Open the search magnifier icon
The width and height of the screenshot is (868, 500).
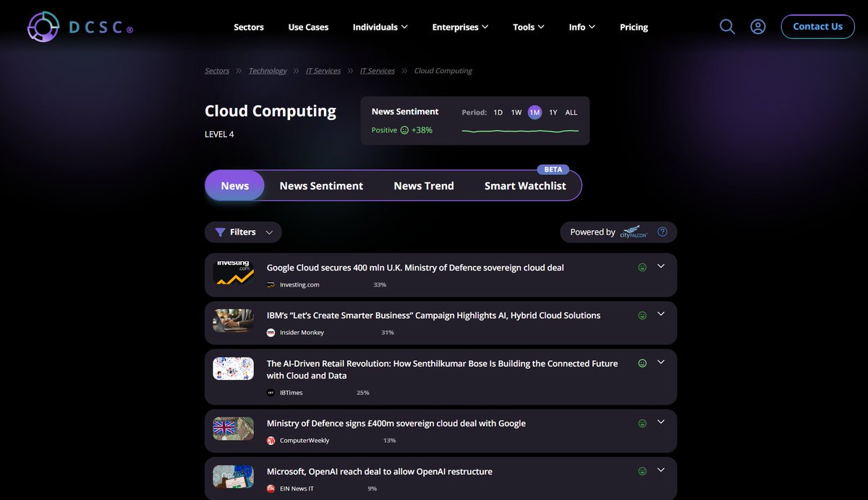(727, 26)
